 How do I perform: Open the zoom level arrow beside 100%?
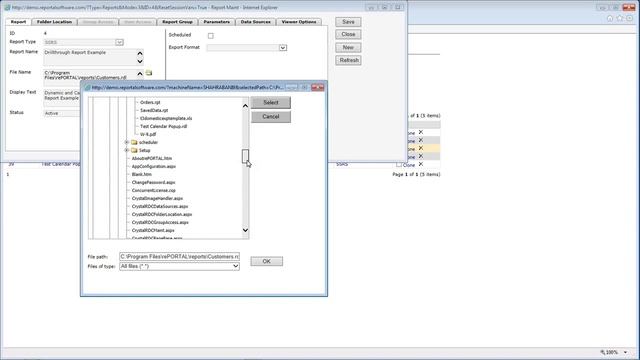coord(625,352)
